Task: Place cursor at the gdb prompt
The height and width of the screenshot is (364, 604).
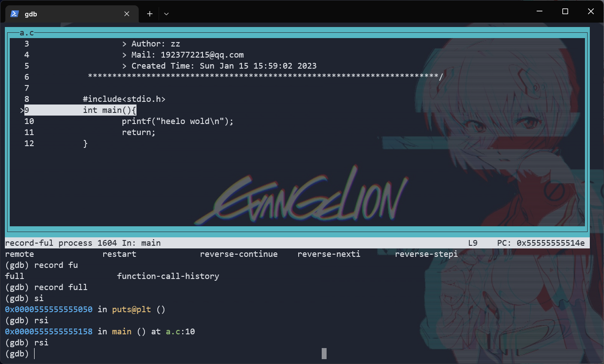Action: pyautogui.click(x=35, y=353)
